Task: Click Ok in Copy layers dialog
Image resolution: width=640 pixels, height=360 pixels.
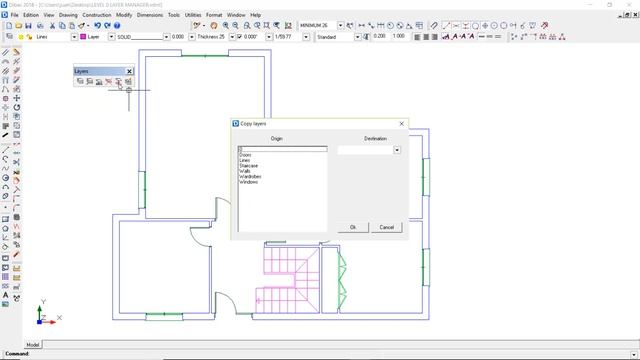Action: (353, 227)
